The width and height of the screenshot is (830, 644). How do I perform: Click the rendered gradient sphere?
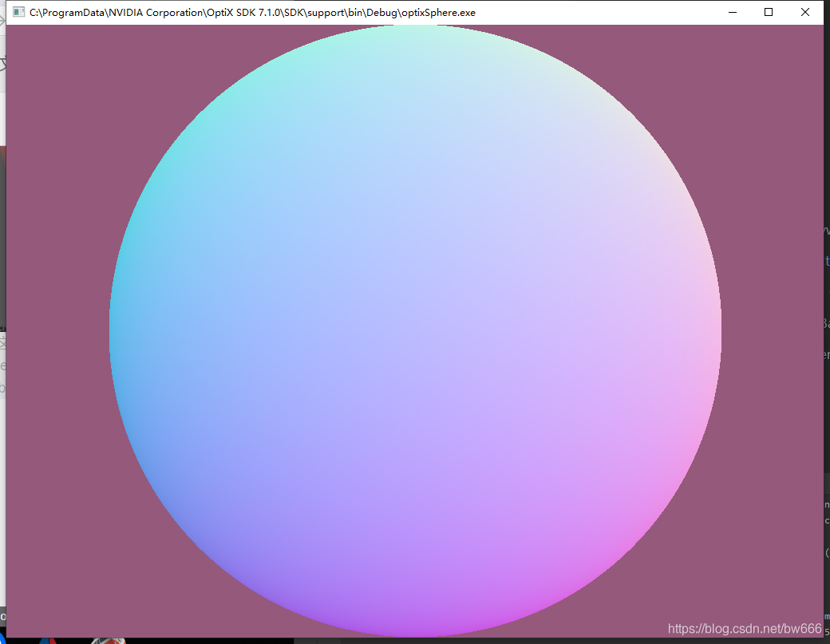click(415, 330)
